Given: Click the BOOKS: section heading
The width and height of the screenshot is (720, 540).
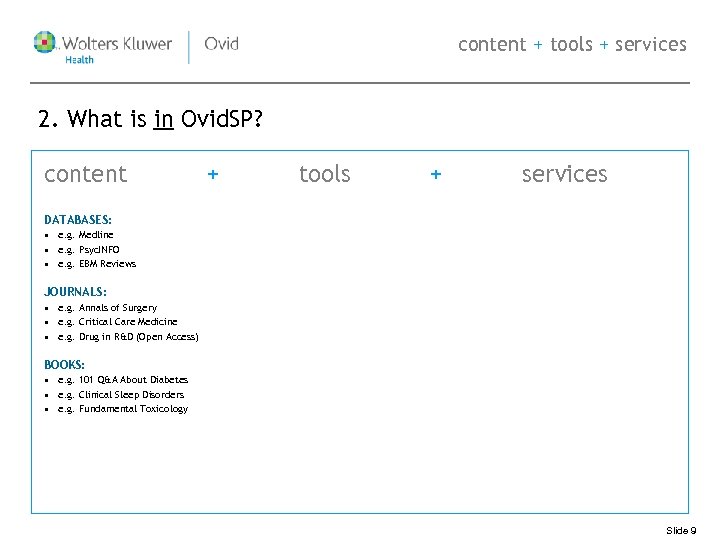Looking at the screenshot, I should coord(64,365).
